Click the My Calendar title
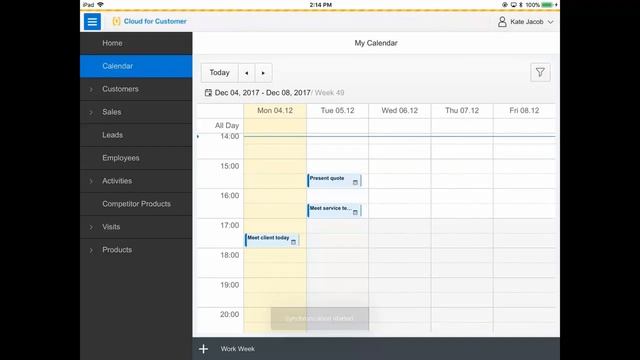Screen dimensions: 640x360 pyautogui.click(x=376, y=43)
